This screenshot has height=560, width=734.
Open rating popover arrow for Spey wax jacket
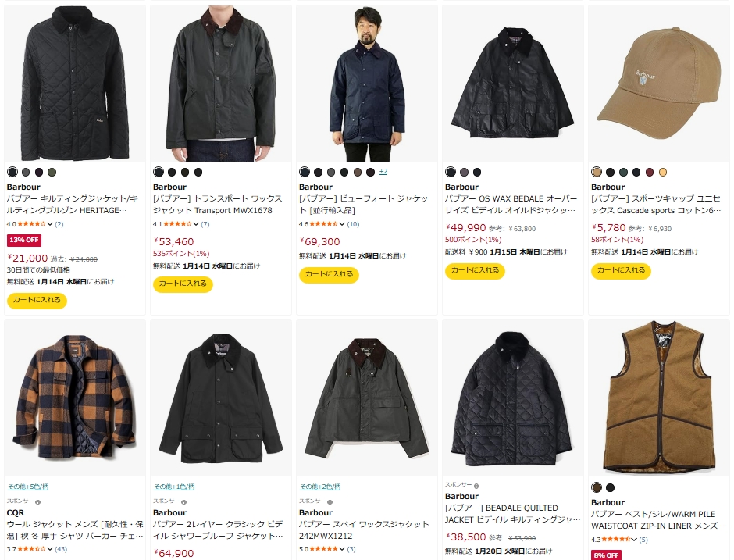(342, 549)
